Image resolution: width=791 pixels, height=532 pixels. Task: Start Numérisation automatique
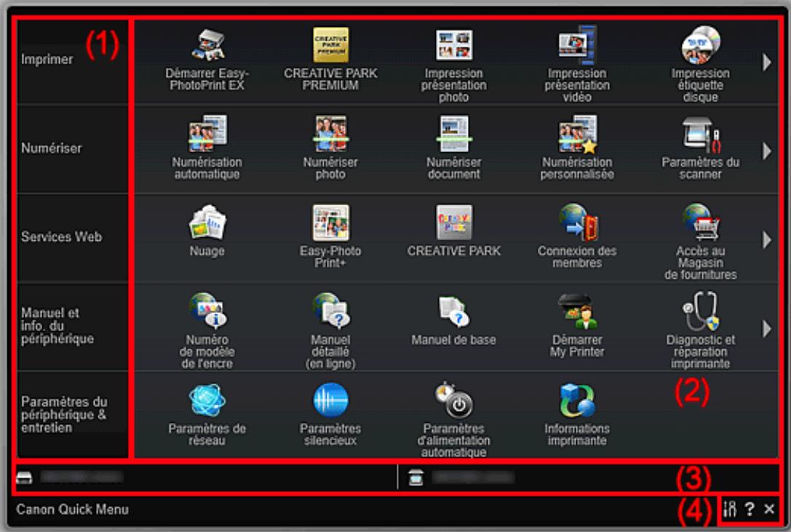207,148
